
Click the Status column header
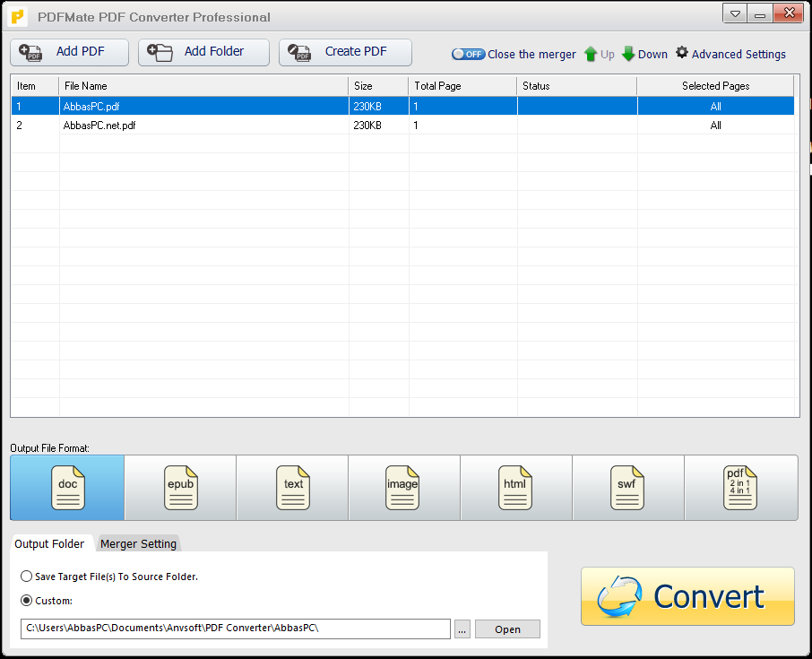tap(577, 86)
